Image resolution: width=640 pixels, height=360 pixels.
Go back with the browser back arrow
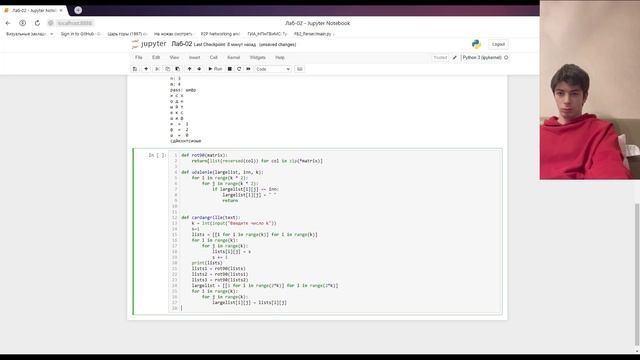pyautogui.click(x=8, y=23)
